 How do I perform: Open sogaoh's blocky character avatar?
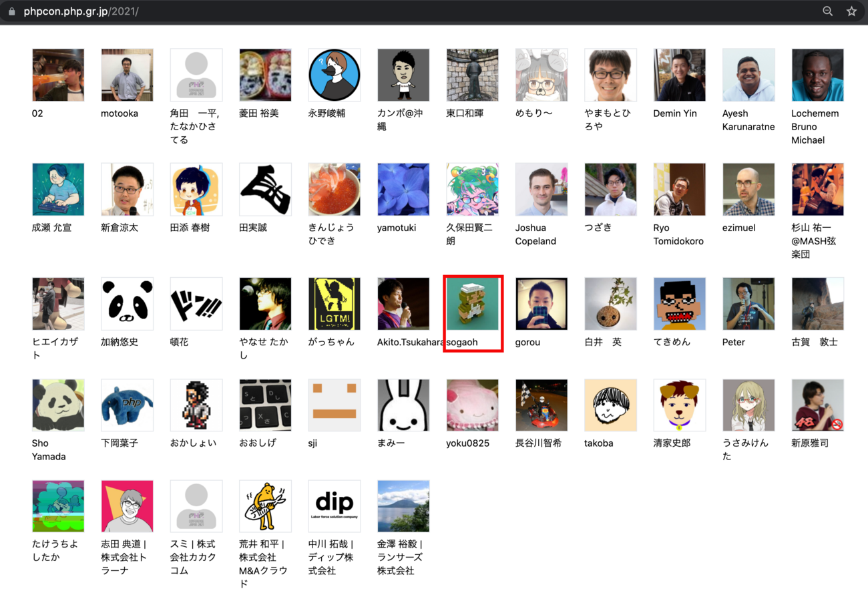(473, 304)
